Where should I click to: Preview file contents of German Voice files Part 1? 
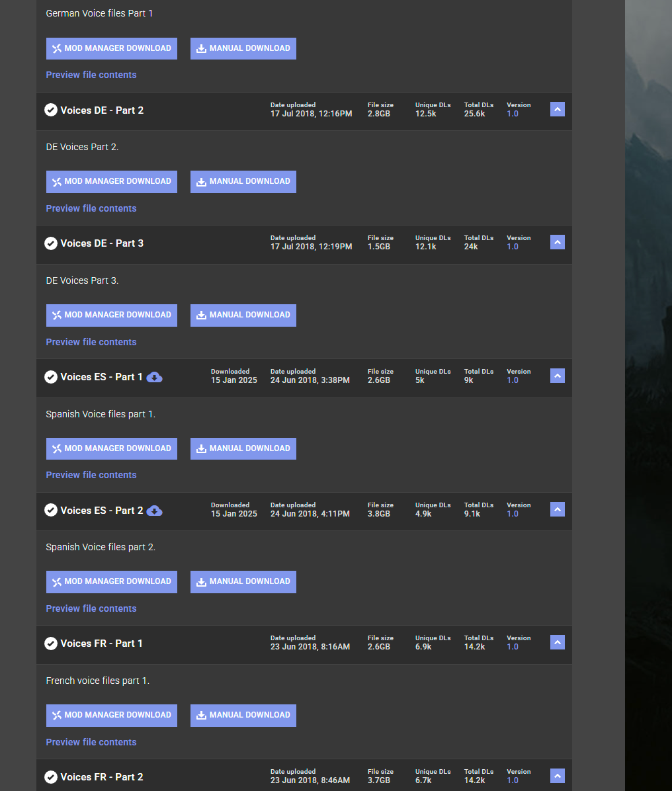(x=91, y=75)
